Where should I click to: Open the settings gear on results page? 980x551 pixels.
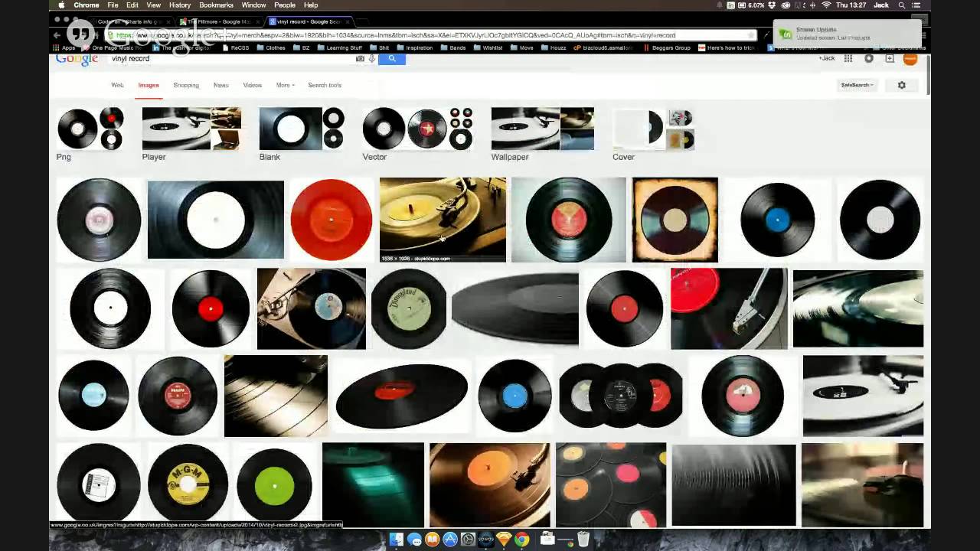pyautogui.click(x=902, y=85)
